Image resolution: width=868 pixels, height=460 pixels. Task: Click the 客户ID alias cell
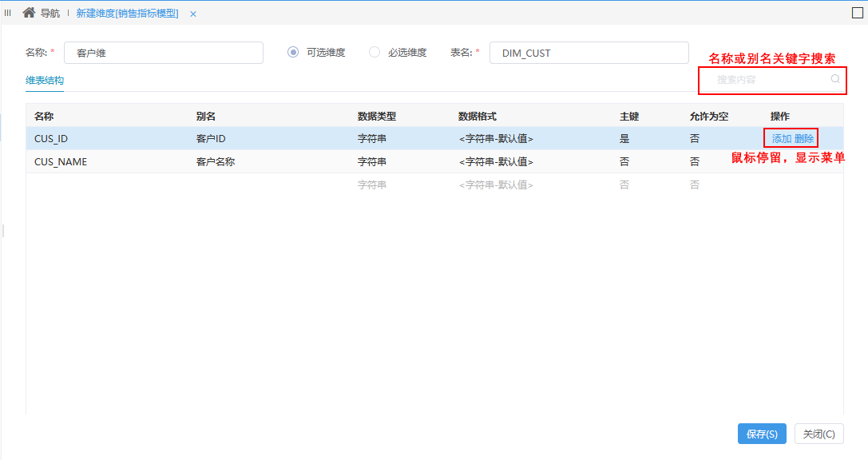coord(211,139)
